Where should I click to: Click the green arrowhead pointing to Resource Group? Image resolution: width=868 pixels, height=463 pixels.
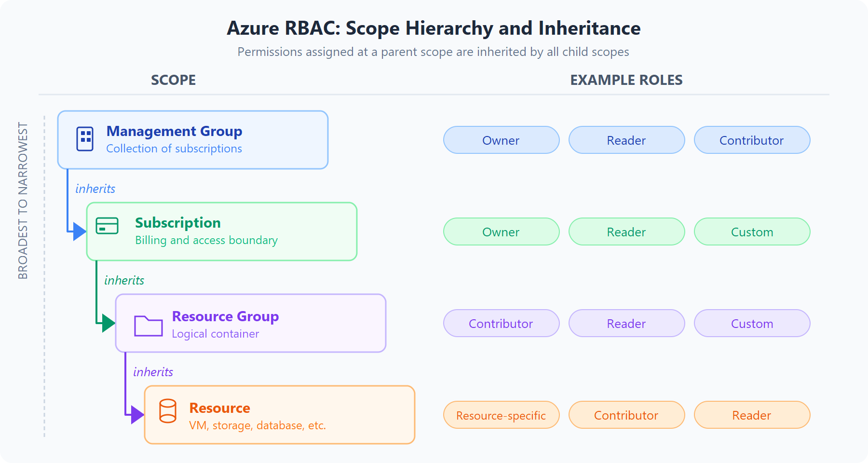click(108, 323)
